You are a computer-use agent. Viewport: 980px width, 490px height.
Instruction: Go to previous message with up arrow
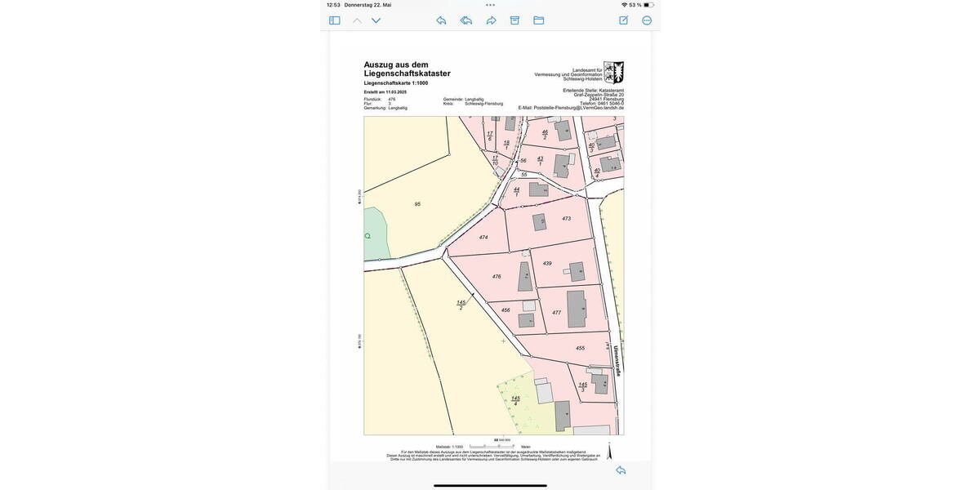357,20
